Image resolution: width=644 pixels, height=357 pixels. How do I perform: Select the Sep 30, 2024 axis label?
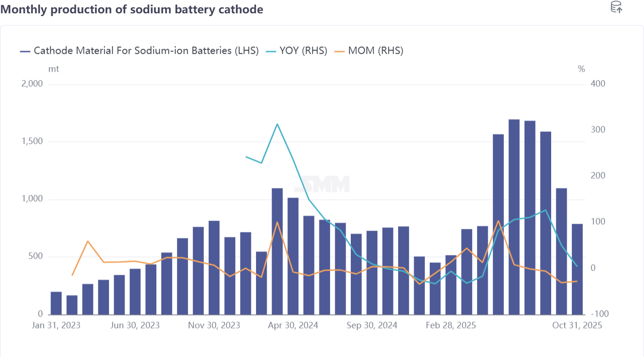[372, 325]
